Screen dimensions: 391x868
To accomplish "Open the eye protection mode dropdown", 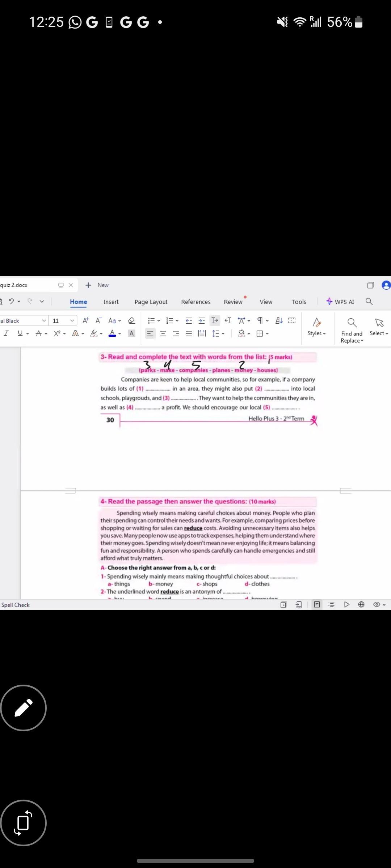I will point(379,604).
